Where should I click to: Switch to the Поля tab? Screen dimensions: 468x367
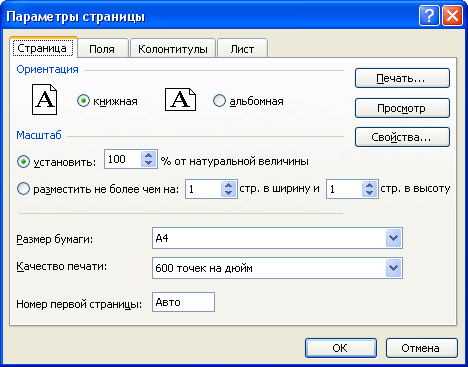(x=102, y=49)
